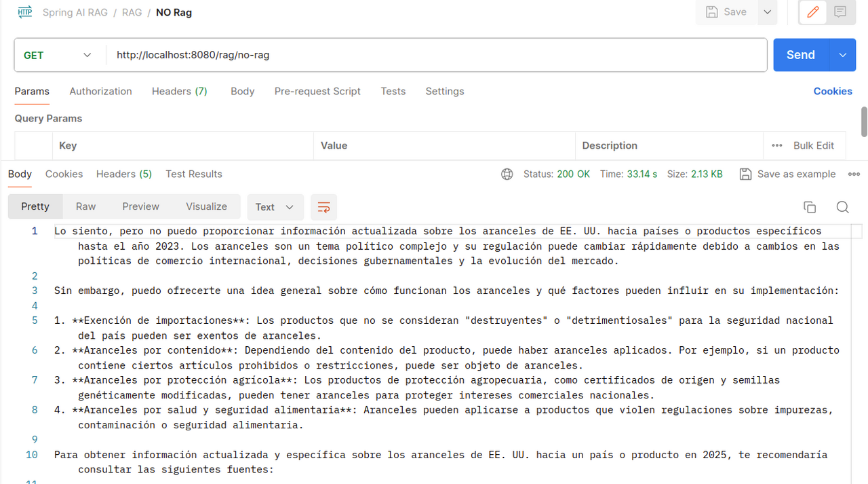Open the Pre-request Script tab
The image size is (868, 484).
coord(317,91)
